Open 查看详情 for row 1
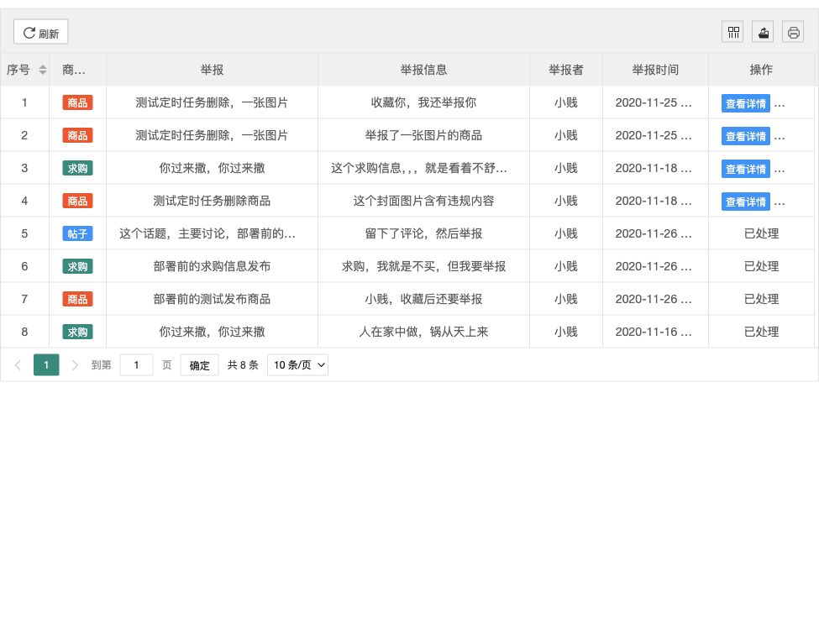Viewport: 819px width, 644px height. 745,103
